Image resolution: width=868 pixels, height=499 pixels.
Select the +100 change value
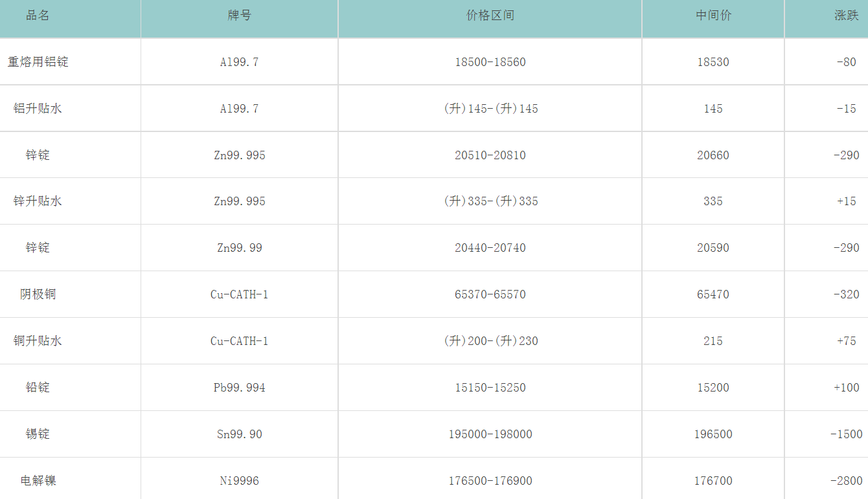pyautogui.click(x=847, y=388)
